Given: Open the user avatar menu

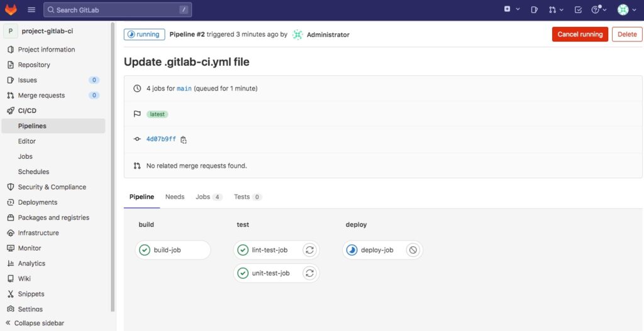Looking at the screenshot, I should (627, 10).
